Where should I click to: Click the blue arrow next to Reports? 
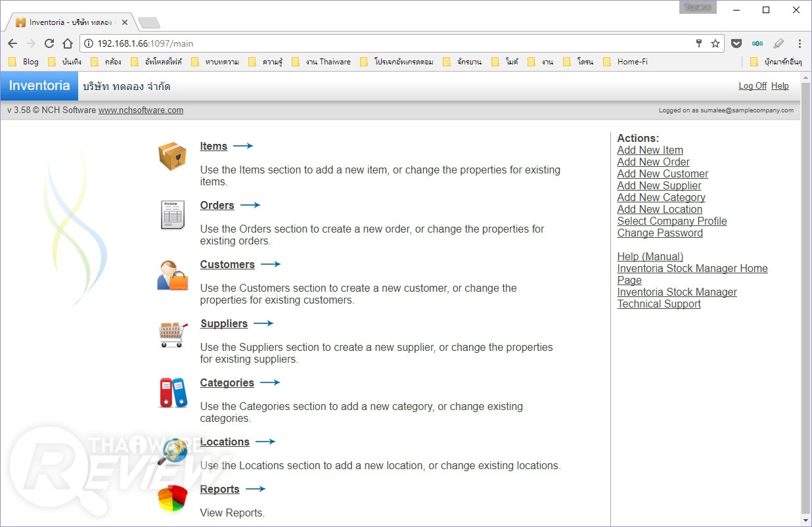[256, 489]
